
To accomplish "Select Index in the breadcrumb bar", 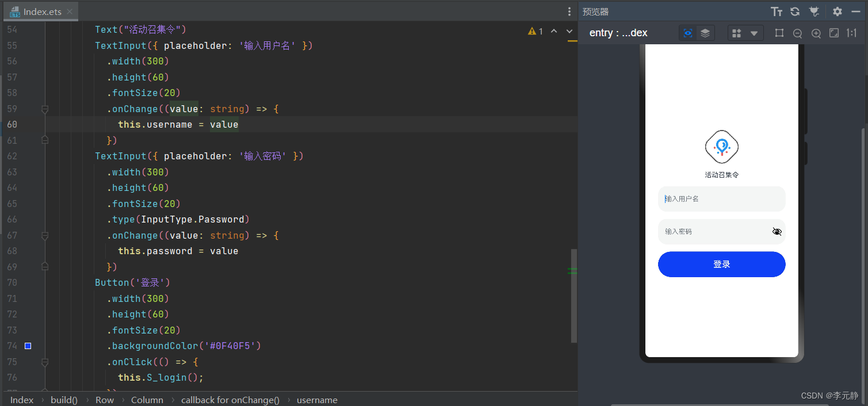I will click(x=22, y=400).
